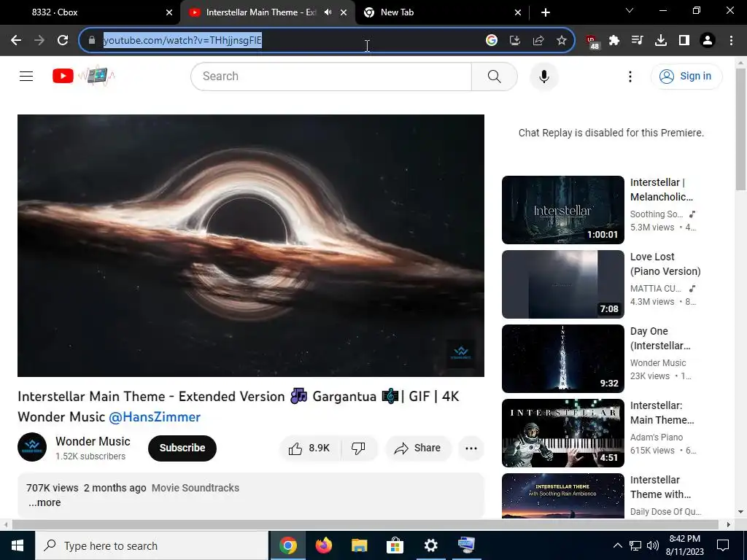Go to YouTube home via logo
Image resolution: width=747 pixels, height=560 pixels.
click(x=83, y=76)
